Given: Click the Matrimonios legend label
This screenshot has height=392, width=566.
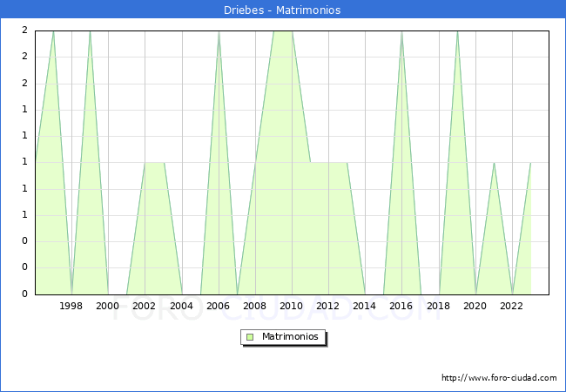Looking at the screenshot, I should (x=290, y=337).
